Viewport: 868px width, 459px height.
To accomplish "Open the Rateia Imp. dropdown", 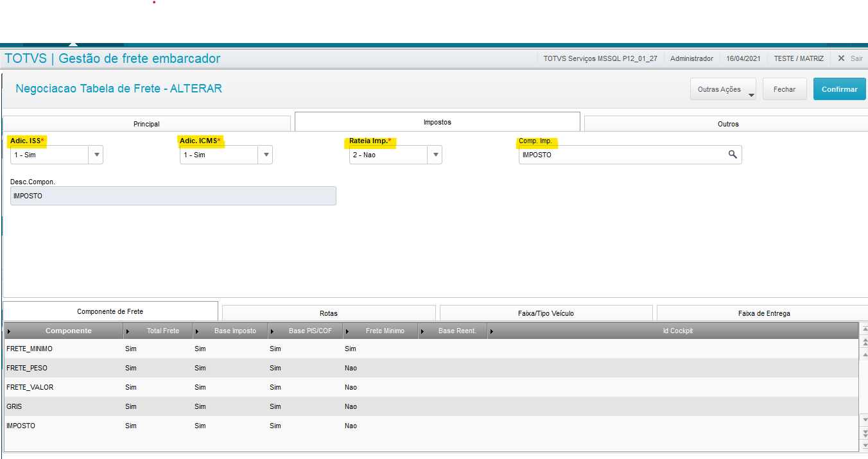I will [435, 155].
